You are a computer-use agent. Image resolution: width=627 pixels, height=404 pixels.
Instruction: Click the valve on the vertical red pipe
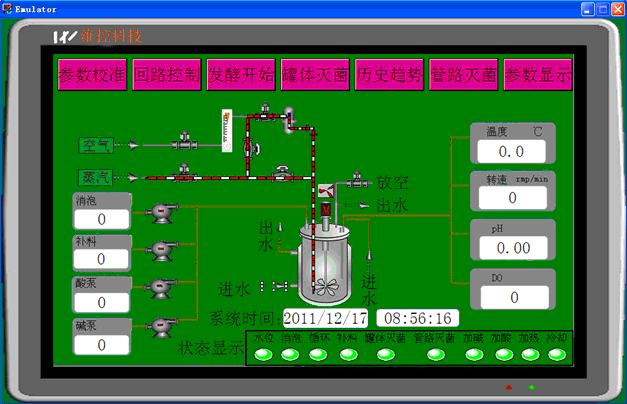pyautogui.click(x=252, y=148)
